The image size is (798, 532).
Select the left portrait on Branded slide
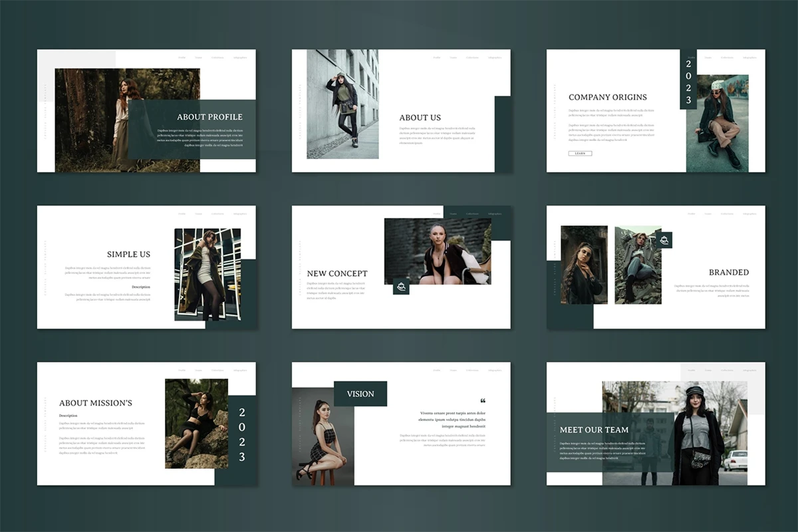[584, 265]
